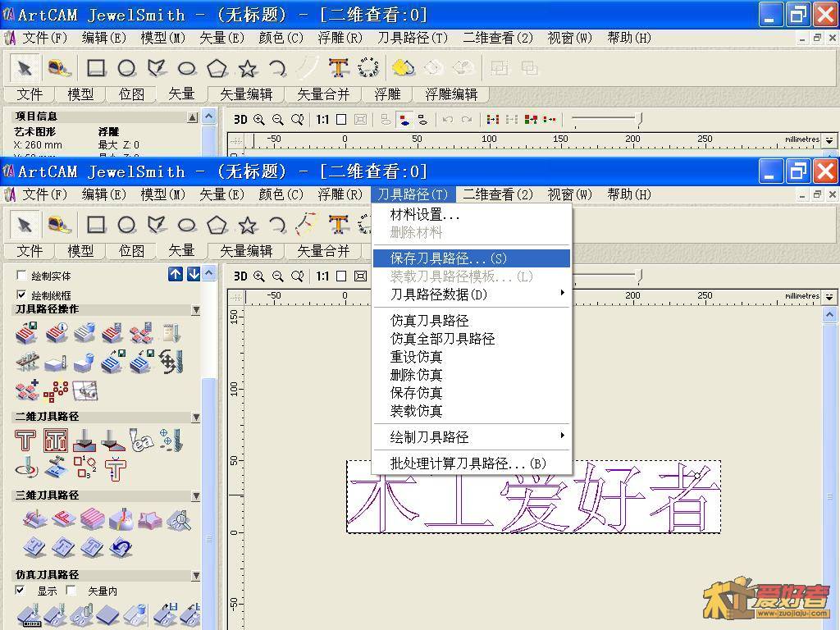840x630 pixels.
Task: Click engraving 'ea' toolpath icon
Action: point(141,440)
